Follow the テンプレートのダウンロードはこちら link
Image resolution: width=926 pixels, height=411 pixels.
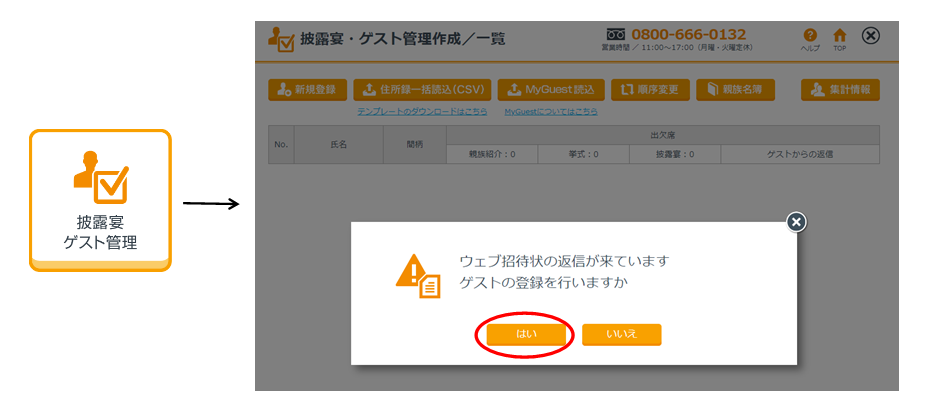[422, 111]
